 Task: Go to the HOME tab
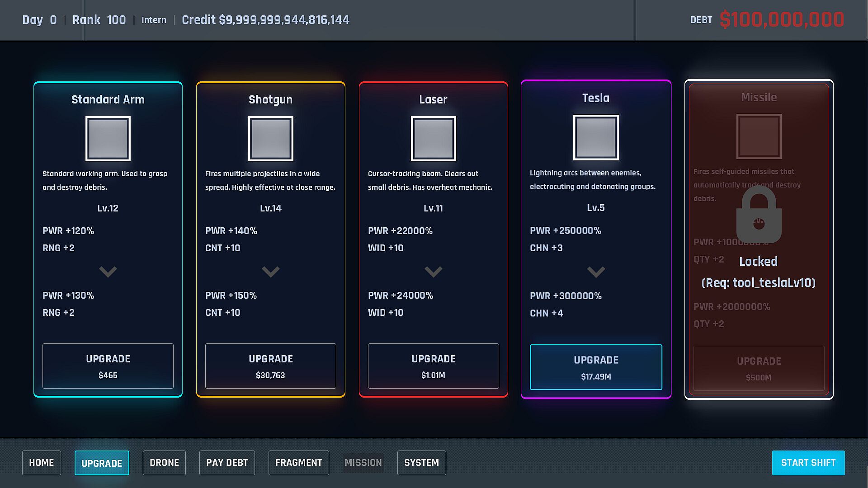[42, 463]
